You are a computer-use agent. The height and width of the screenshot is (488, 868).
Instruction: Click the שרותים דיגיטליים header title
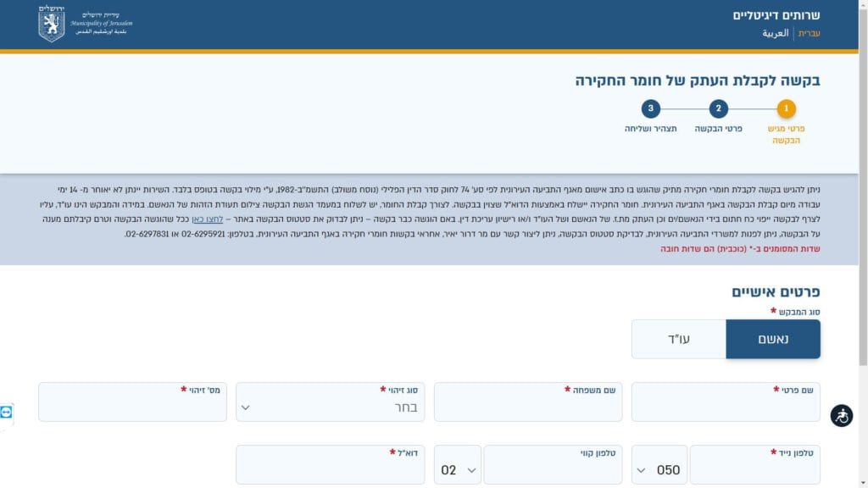click(x=776, y=15)
